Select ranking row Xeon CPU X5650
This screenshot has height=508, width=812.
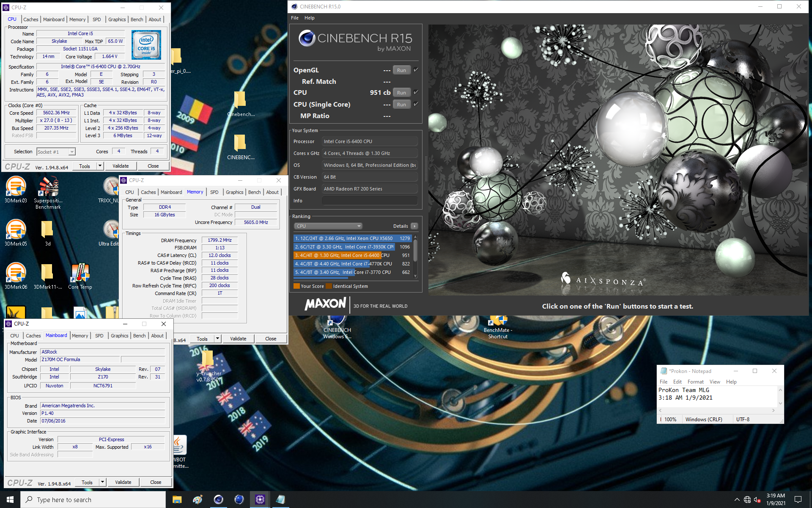[352, 238]
